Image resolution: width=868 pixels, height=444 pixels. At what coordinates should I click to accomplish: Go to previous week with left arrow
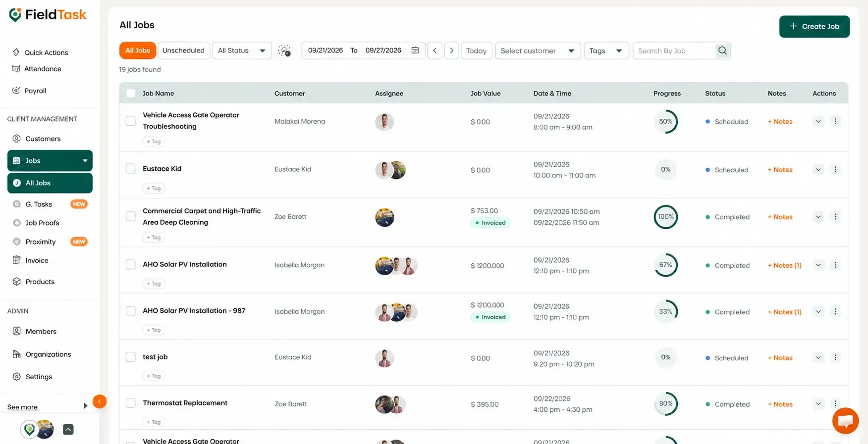tap(434, 50)
